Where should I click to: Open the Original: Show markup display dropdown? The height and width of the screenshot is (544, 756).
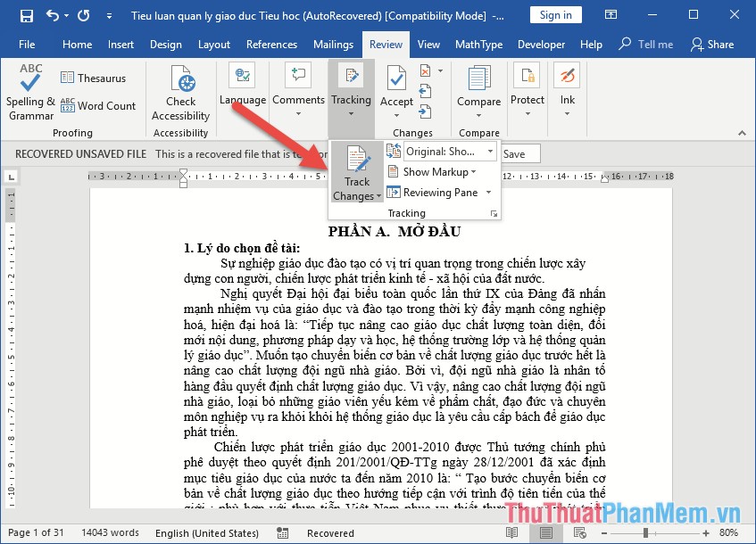click(x=449, y=152)
